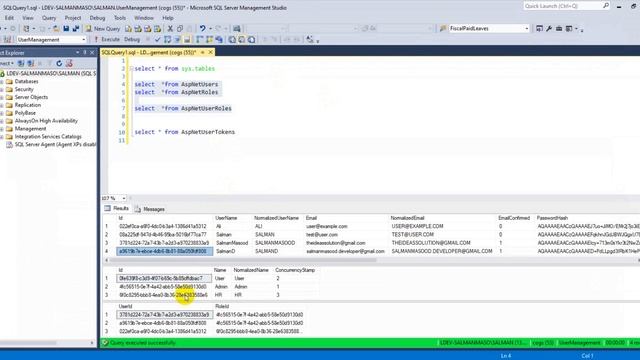
Task: Click the Solution Explorer window icon
Action: 539,29
